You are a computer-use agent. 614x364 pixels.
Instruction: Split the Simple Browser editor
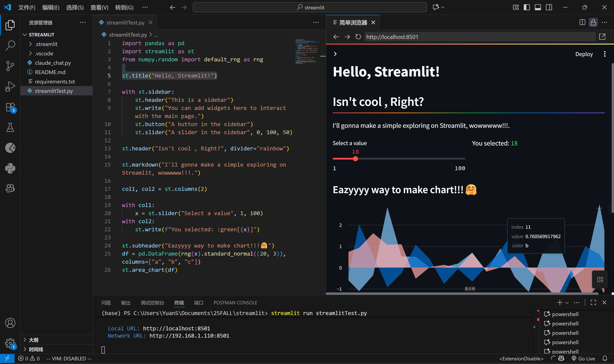pos(582,22)
